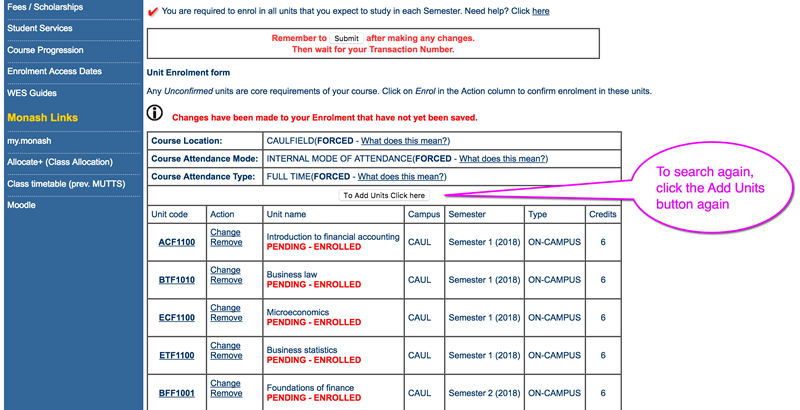Remove the Microeconomics unit ECF1100
This screenshot has height=410, width=800.
[226, 318]
